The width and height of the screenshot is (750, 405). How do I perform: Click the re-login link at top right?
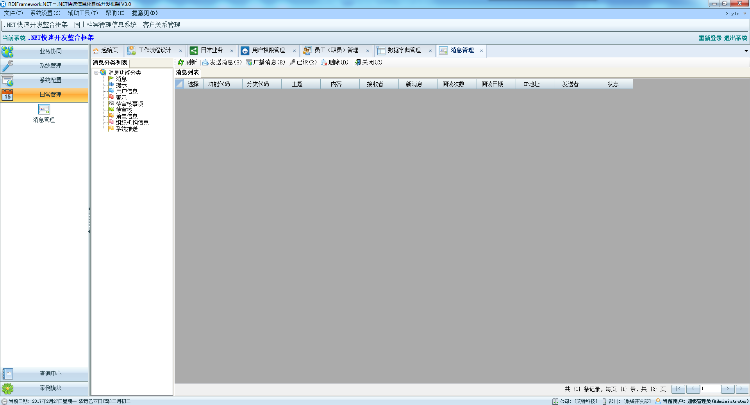[710, 38]
